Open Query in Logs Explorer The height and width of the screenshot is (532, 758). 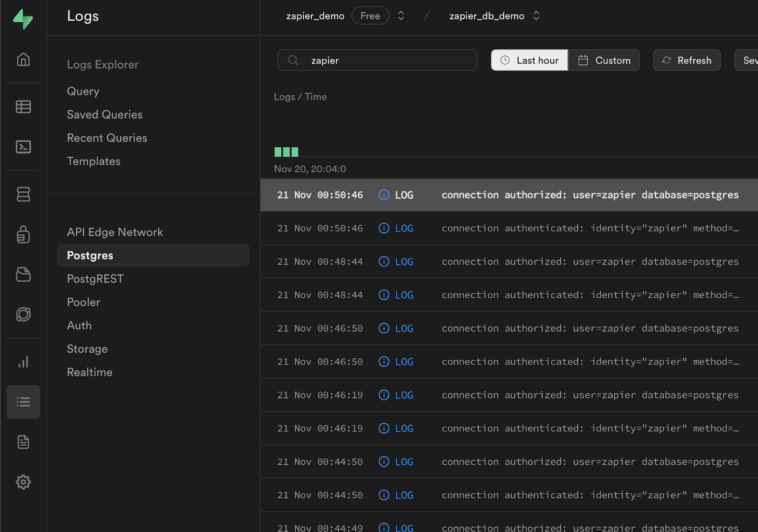83,91
